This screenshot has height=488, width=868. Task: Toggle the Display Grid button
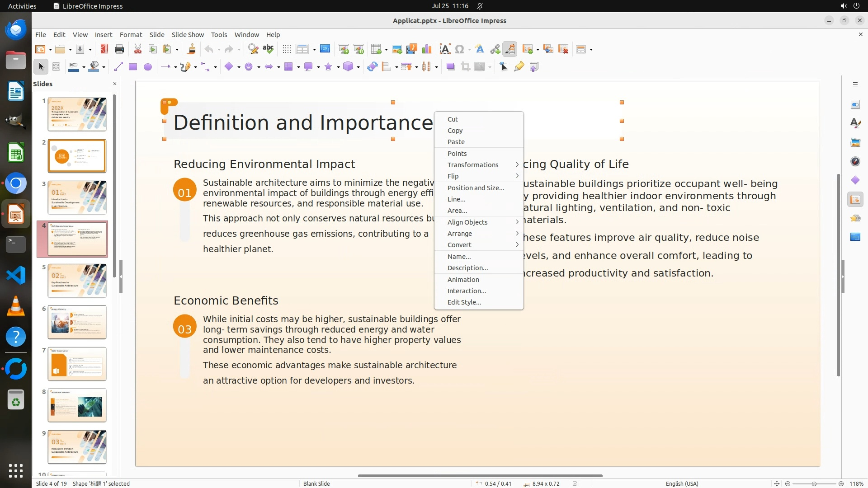tap(287, 49)
